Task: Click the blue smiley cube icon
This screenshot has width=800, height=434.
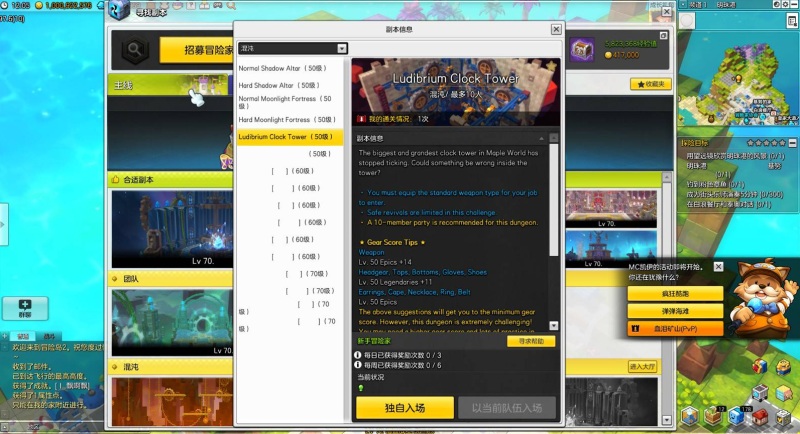Action: click(736, 416)
